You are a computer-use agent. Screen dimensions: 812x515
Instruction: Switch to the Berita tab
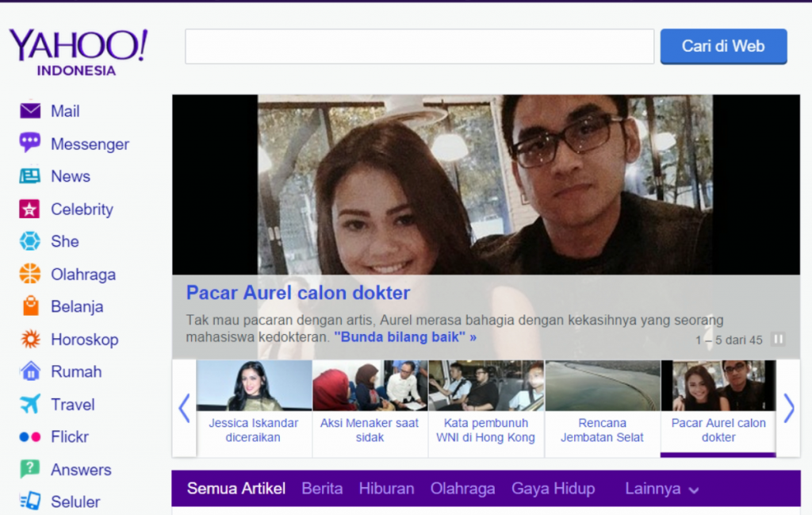point(322,489)
